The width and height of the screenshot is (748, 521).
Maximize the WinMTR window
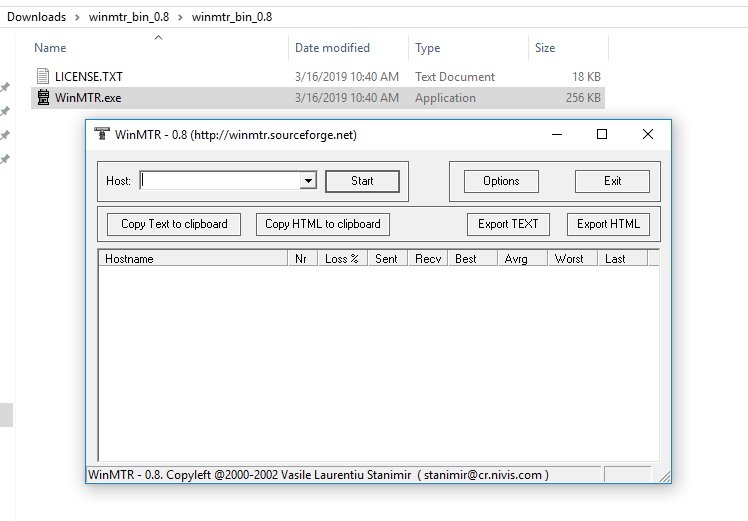[602, 135]
